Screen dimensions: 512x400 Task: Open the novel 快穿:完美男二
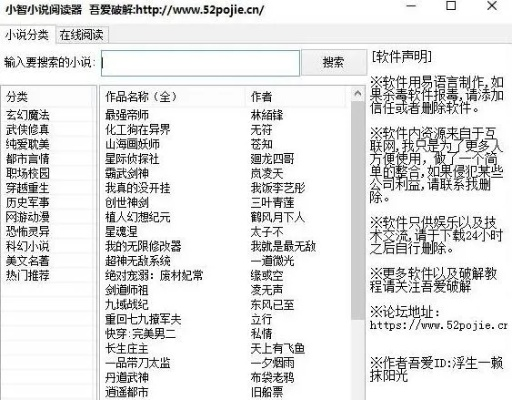coord(140,334)
